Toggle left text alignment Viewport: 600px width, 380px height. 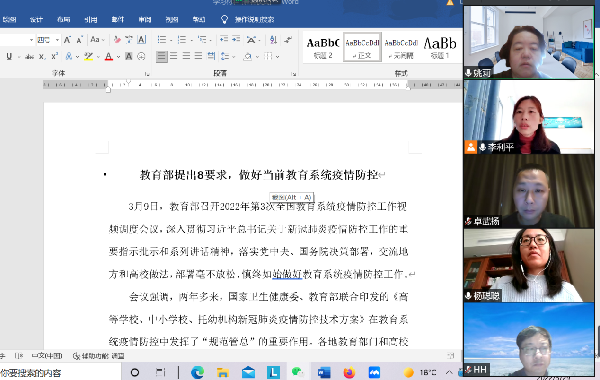coord(161,56)
